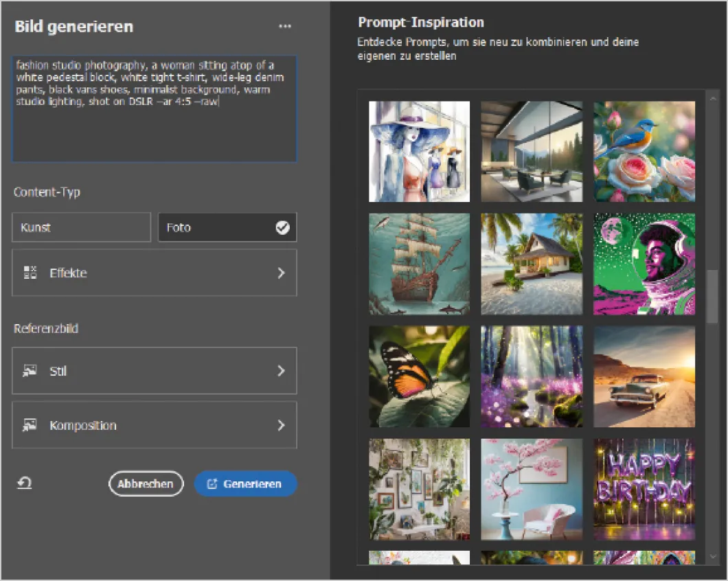This screenshot has width=728, height=581.
Task: Expand the Stil reference chevron
Action: coord(280,371)
